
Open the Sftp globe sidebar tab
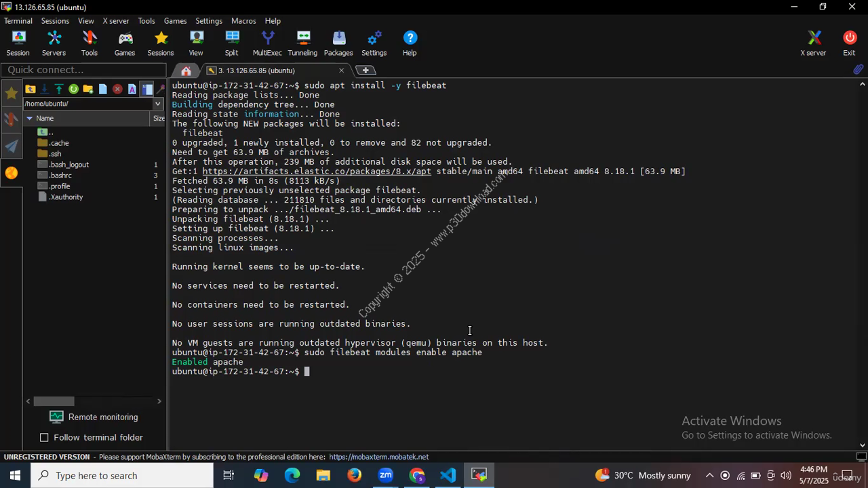[11, 174]
